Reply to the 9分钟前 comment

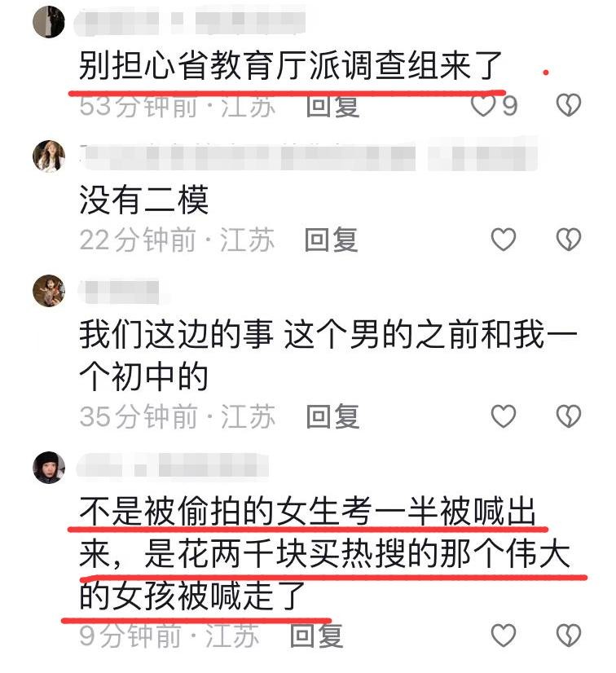click(317, 636)
